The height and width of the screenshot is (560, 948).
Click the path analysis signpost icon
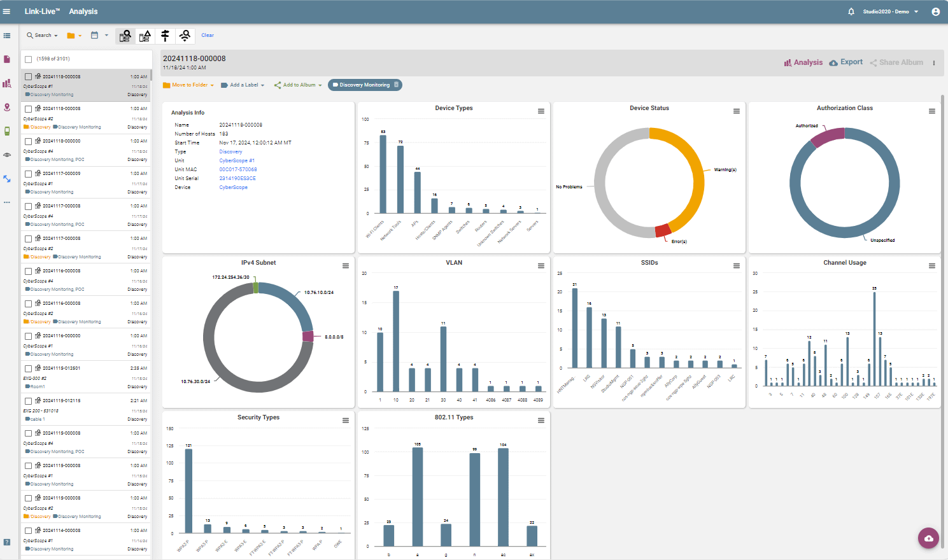click(165, 36)
